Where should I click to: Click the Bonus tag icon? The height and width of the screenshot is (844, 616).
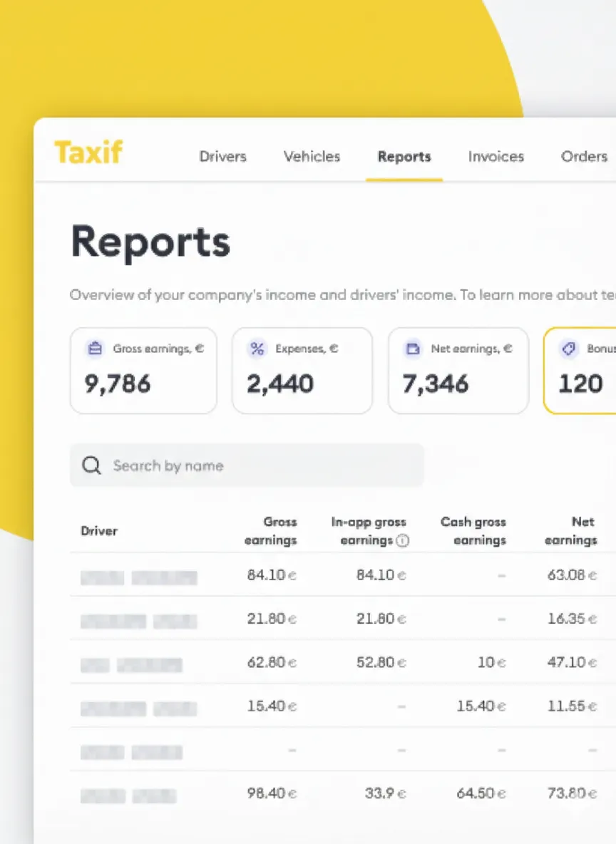pyautogui.click(x=568, y=349)
